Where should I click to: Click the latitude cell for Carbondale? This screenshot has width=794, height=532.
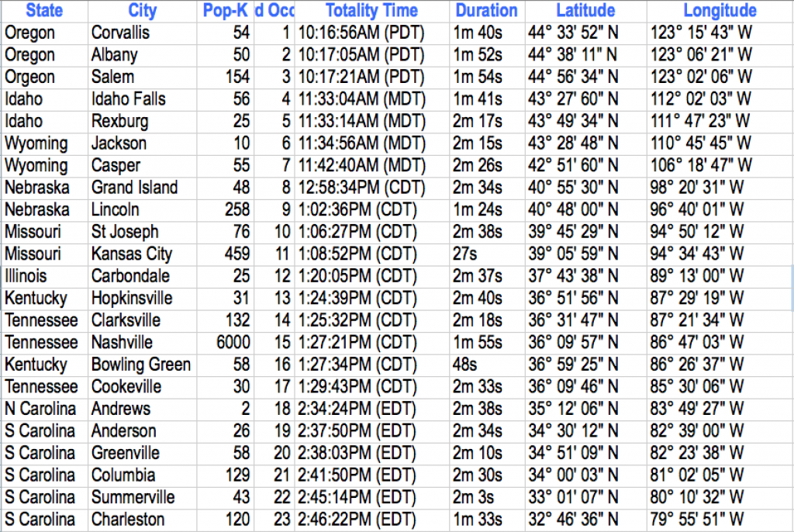pos(575,277)
